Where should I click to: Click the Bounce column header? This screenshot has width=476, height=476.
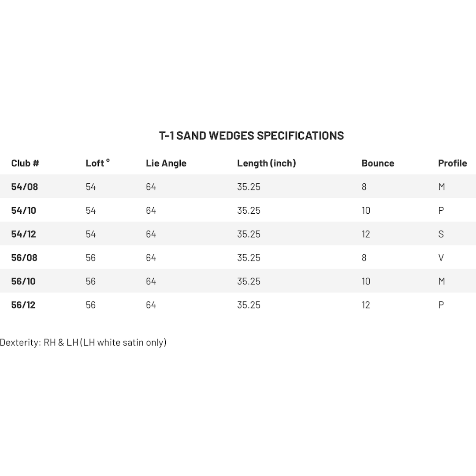click(x=378, y=163)
